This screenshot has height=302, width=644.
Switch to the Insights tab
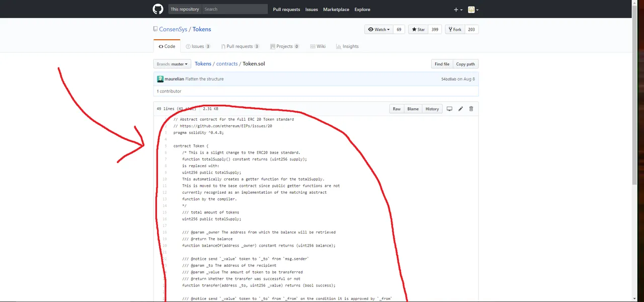(347, 46)
